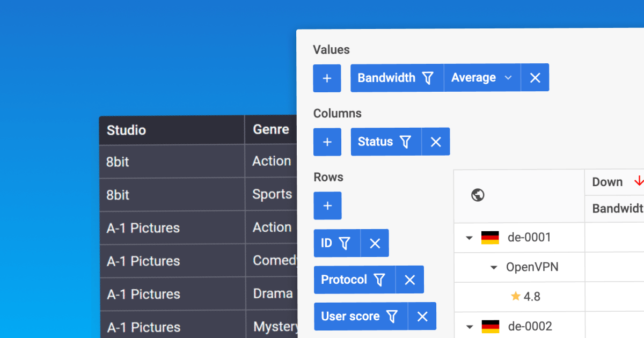Expand the de-0002 row
This screenshot has width=644, height=338.
[x=469, y=326]
